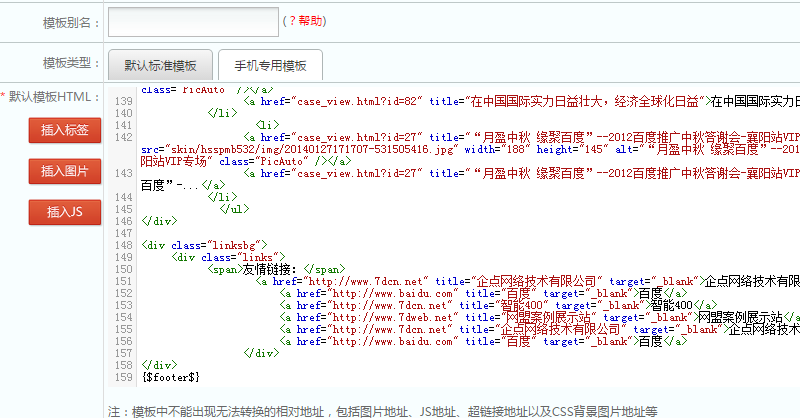Click the 模板别名 text input field

click(193, 21)
